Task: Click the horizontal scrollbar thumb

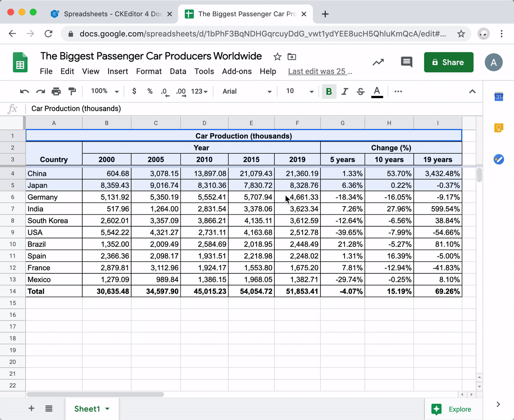Action: coord(95,394)
